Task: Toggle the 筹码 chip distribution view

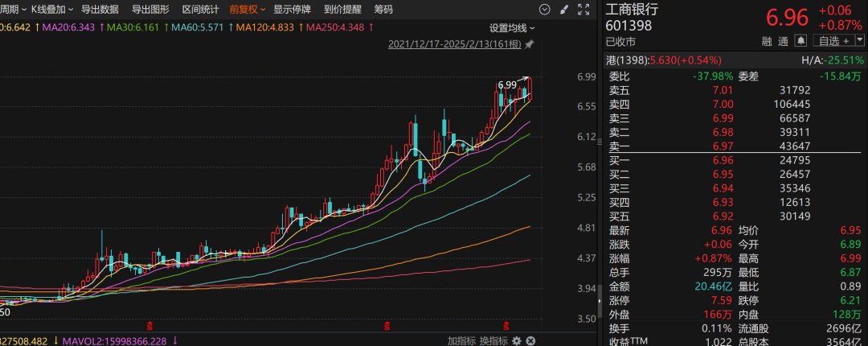Action: pyautogui.click(x=383, y=10)
